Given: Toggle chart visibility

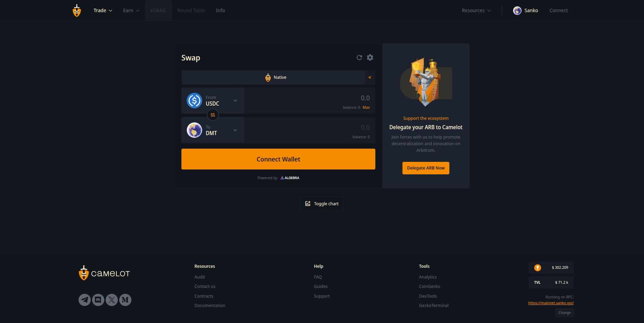Looking at the screenshot, I should click(322, 204).
